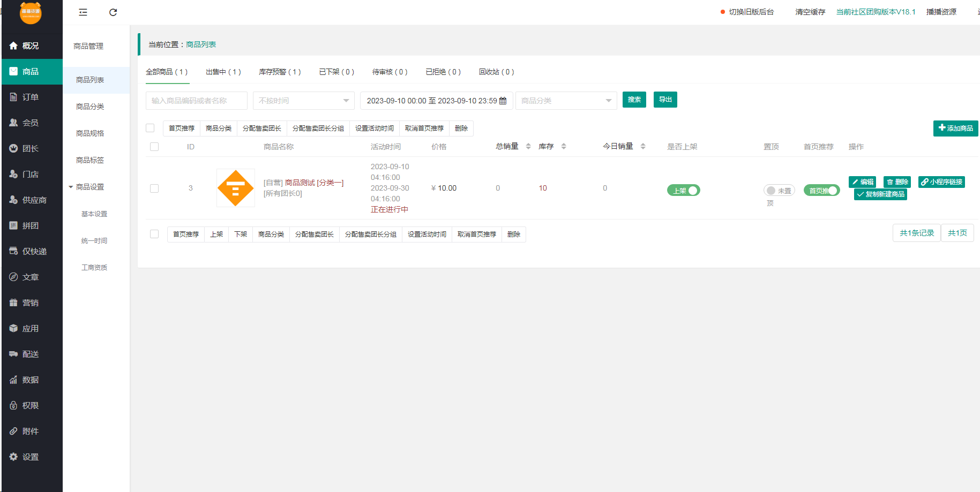Switch to 出售中 (1) tab

(223, 72)
